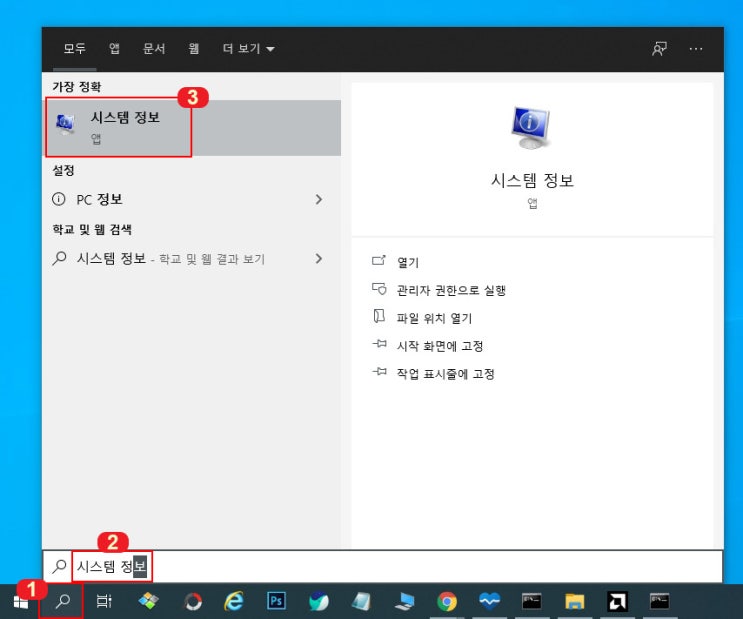This screenshot has height=619, width=743.
Task: Switch to the 앱 tab
Action: coord(114,48)
